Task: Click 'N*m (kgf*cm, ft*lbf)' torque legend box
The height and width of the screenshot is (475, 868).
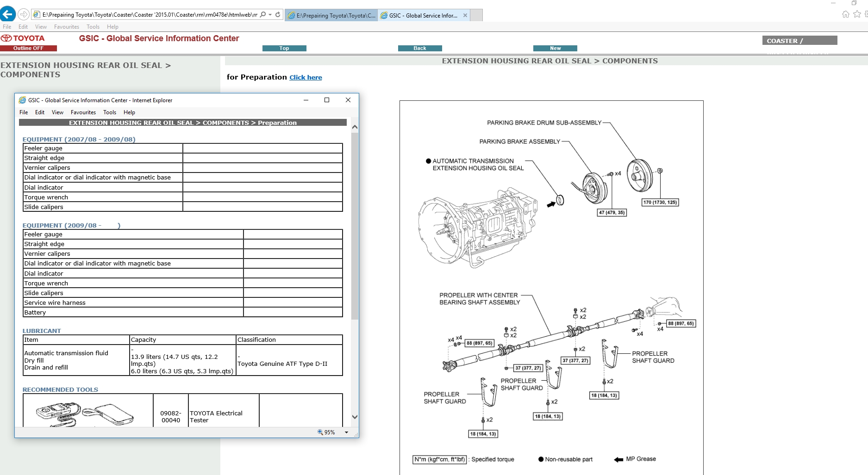Action: coord(439,459)
